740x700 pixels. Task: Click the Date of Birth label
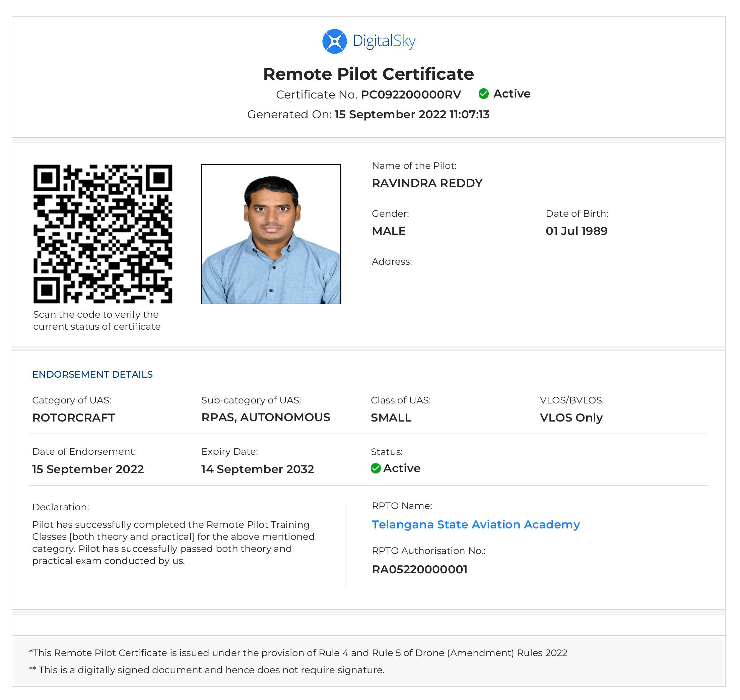click(x=577, y=214)
